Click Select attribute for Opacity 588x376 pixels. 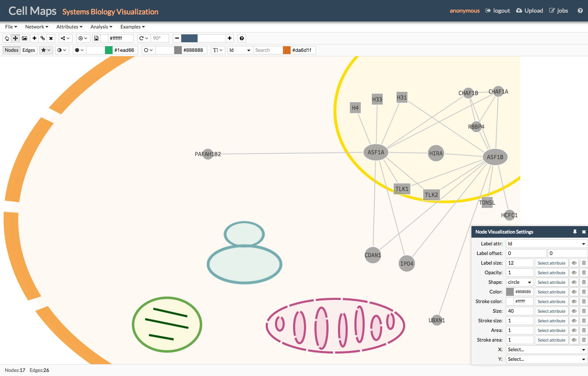point(551,273)
